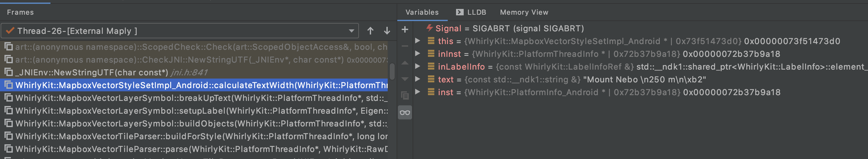Click the next frame down arrow
This screenshot has width=868, height=159.
pyautogui.click(x=387, y=31)
